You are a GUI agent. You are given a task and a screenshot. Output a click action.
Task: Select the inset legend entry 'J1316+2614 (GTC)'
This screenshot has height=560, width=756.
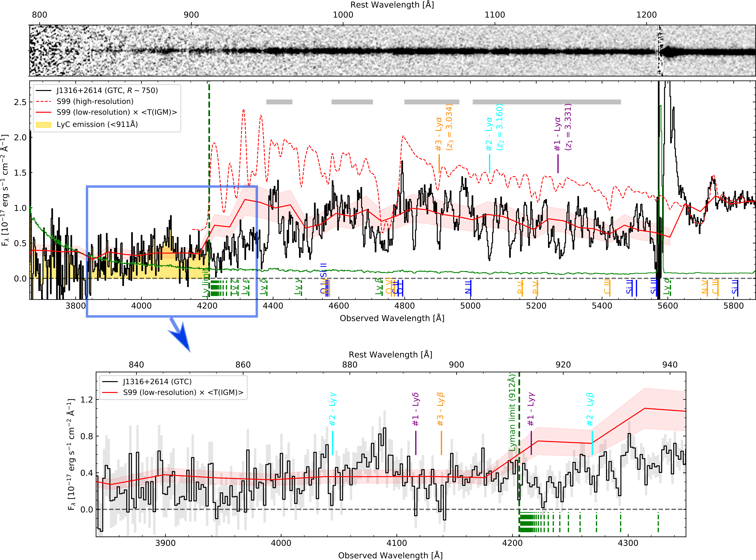(x=157, y=382)
